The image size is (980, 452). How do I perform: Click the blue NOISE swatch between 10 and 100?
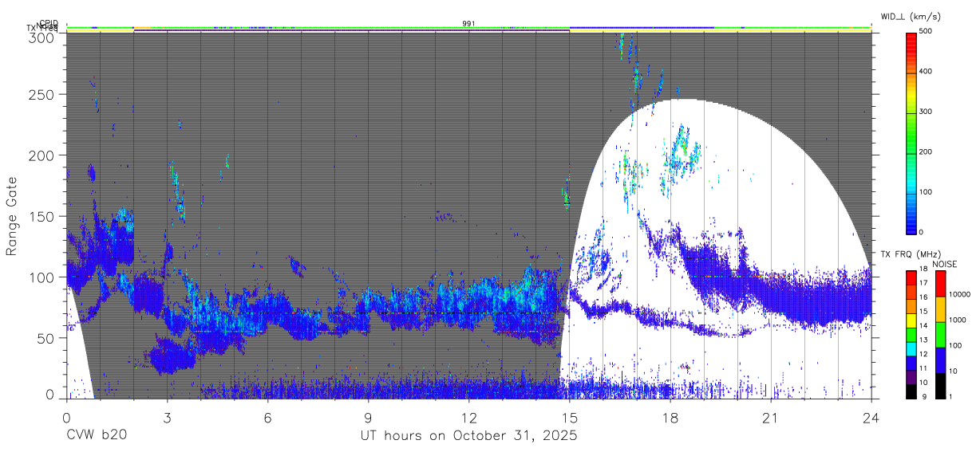(939, 360)
